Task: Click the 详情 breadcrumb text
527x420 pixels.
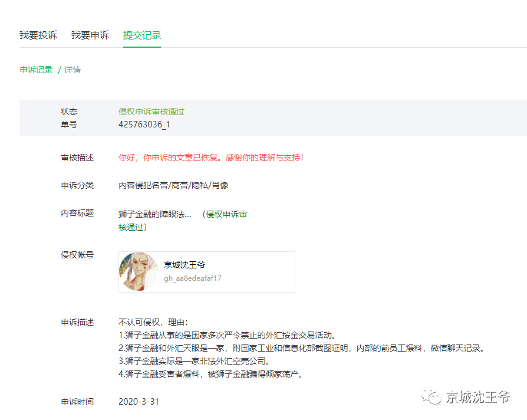Action: [x=73, y=70]
